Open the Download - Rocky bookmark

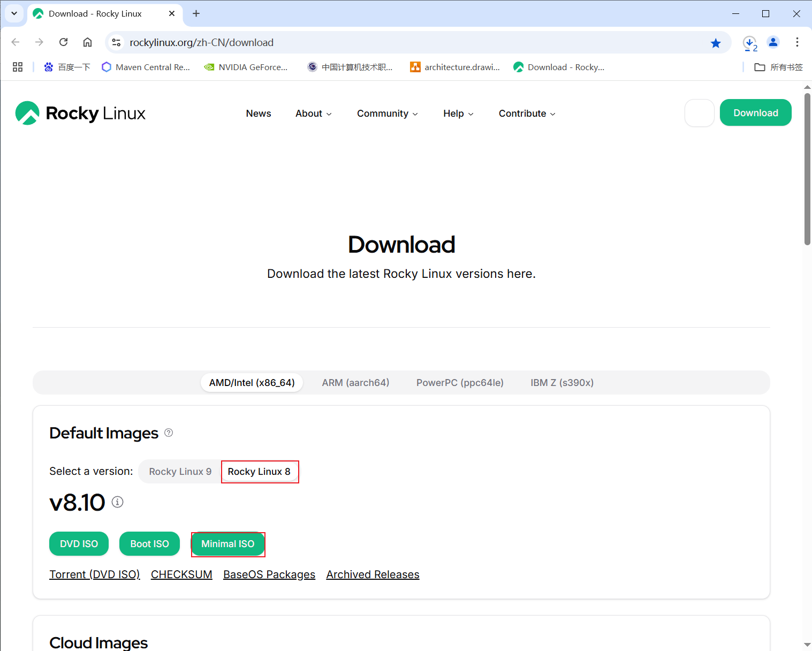tap(559, 67)
